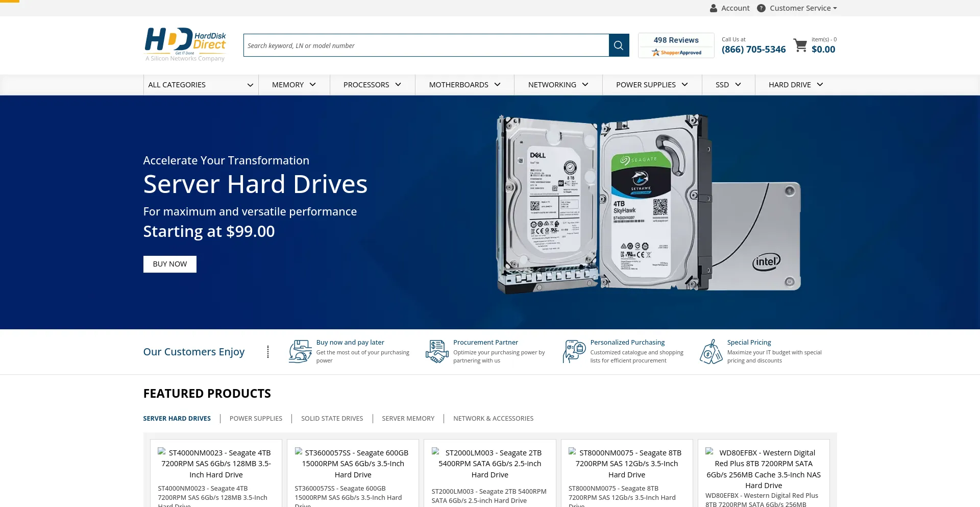Expand the Hard Drive menu chevron
The image size is (980, 507).
coord(820,85)
